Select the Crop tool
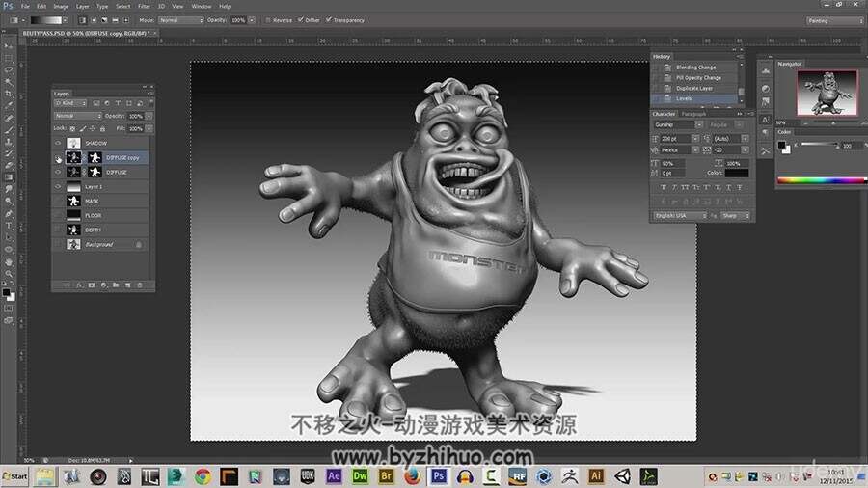Image resolution: width=868 pixels, height=488 pixels. click(9, 95)
